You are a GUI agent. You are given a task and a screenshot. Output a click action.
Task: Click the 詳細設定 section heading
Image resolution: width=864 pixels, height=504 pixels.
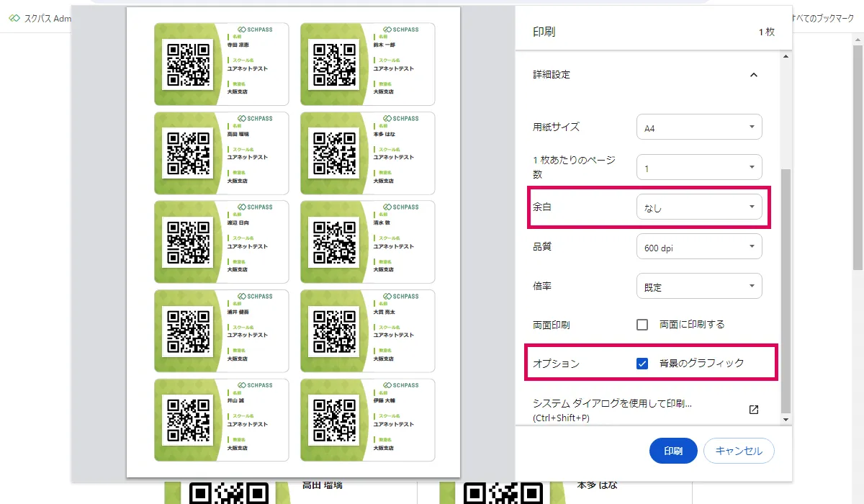point(552,75)
